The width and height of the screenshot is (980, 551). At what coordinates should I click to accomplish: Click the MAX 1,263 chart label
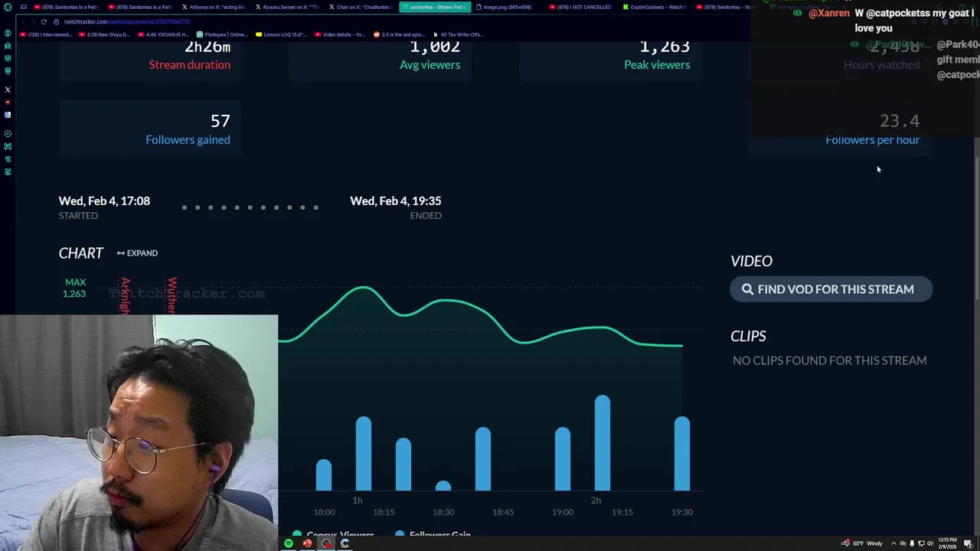74,288
